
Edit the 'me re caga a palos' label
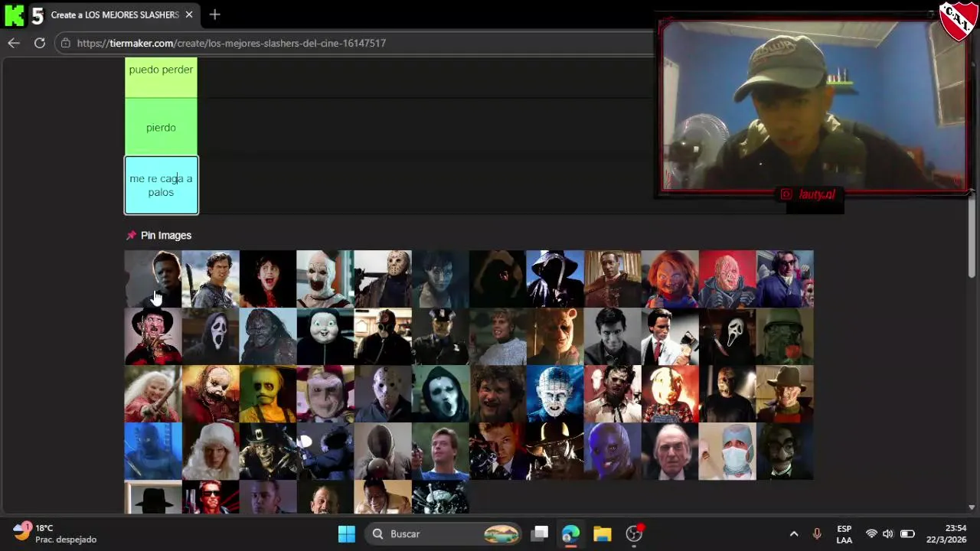[161, 185]
